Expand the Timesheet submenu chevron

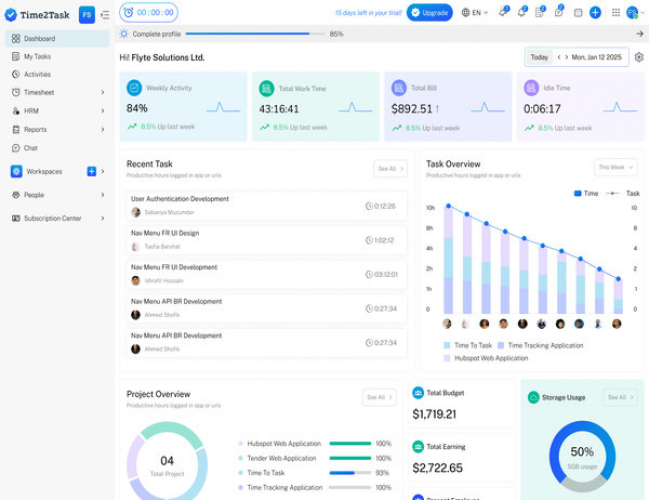pos(103,92)
